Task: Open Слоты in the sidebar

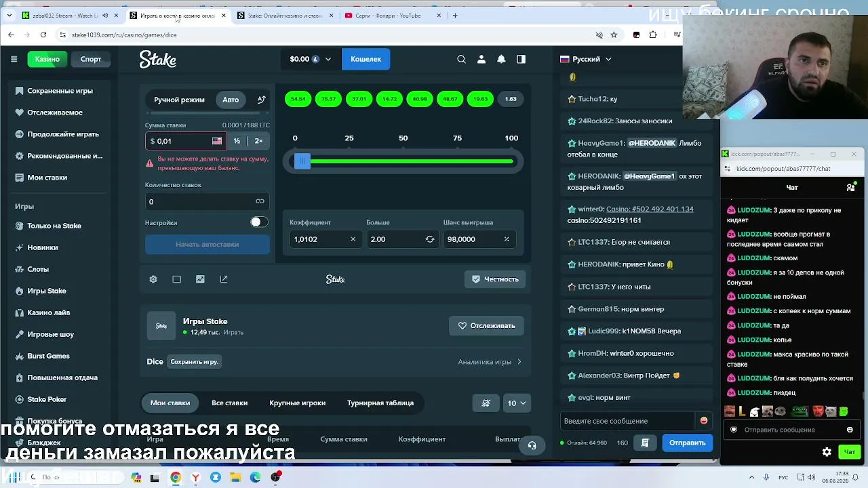Action: (x=38, y=269)
